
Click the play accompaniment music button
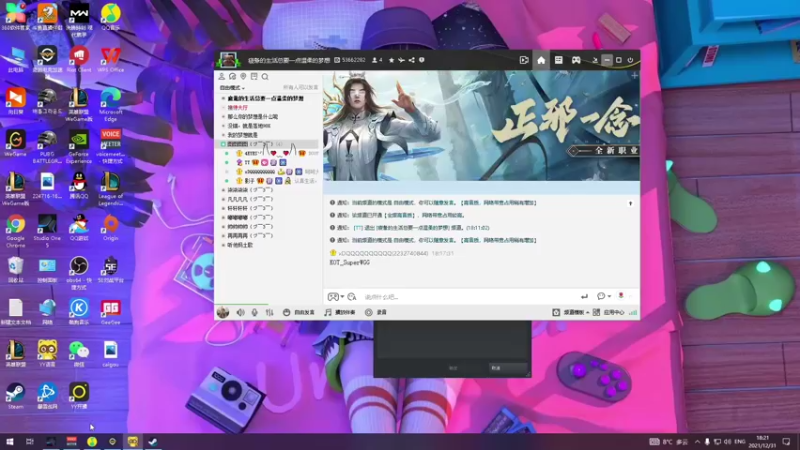340,312
